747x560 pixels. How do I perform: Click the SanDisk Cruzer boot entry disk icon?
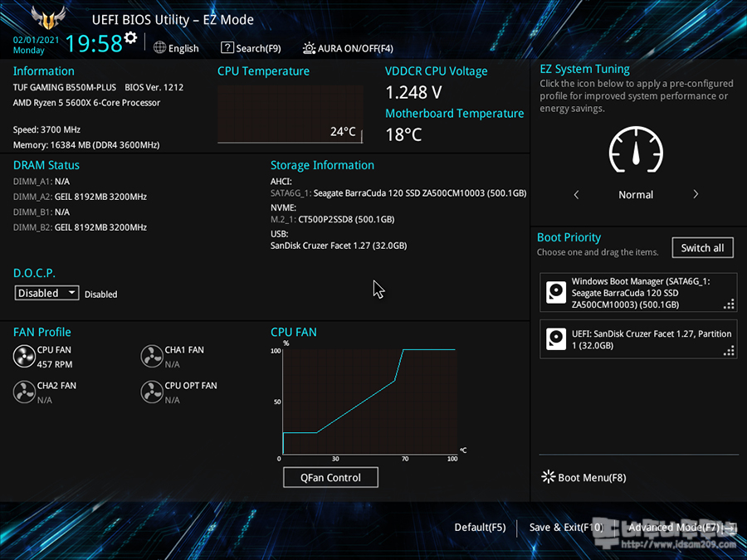coord(556,339)
